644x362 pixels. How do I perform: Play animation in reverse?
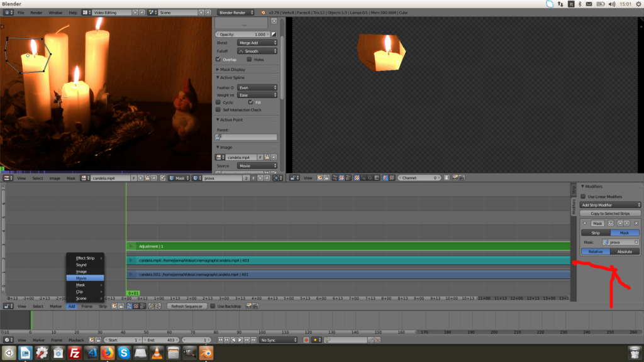234,340
